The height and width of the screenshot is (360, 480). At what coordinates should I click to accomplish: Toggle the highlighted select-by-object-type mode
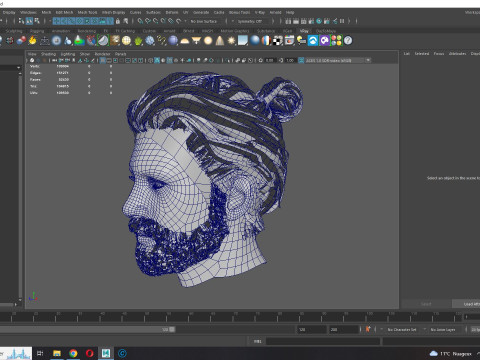pos(29,21)
